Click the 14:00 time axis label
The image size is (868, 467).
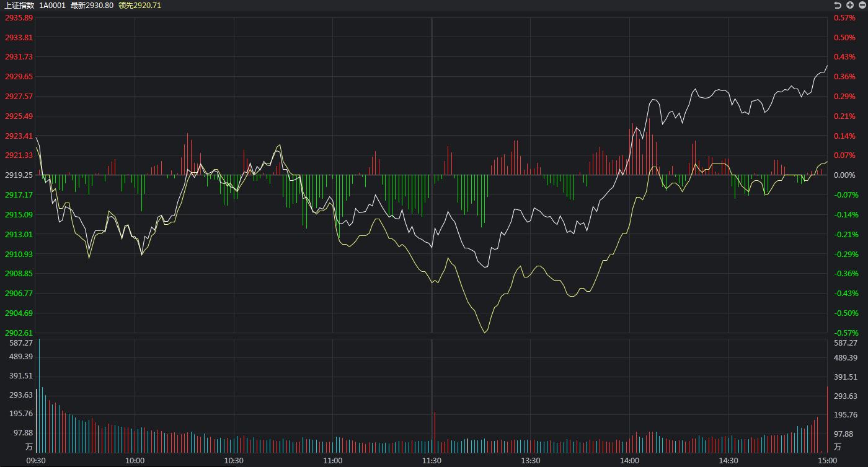pyautogui.click(x=629, y=460)
